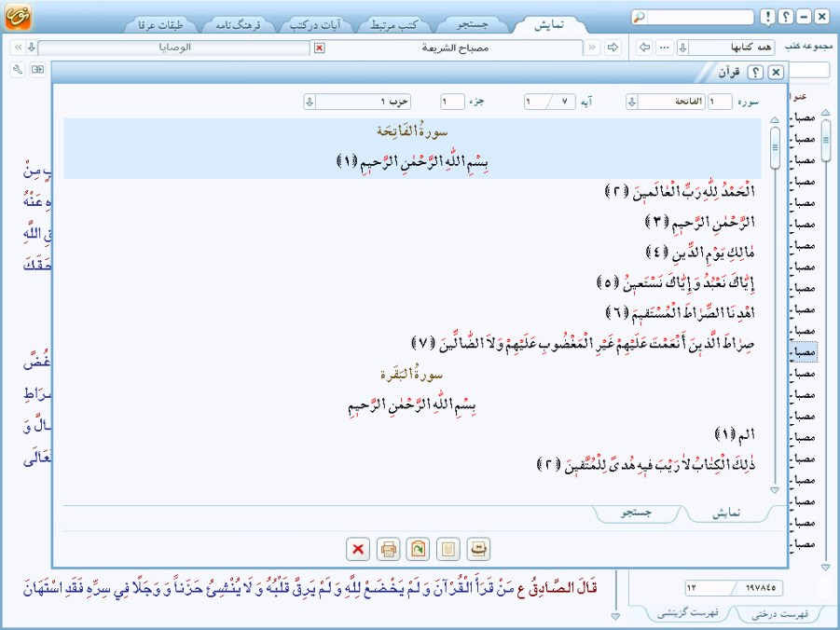840x630 pixels.
Task: Click the Quran dialog scrollbar thumb
Action: pyautogui.click(x=775, y=148)
